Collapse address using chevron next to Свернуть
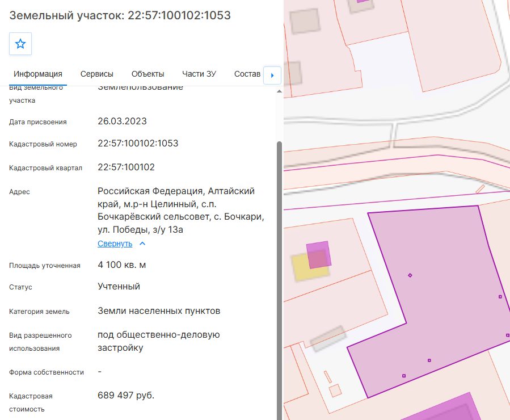 (x=142, y=243)
